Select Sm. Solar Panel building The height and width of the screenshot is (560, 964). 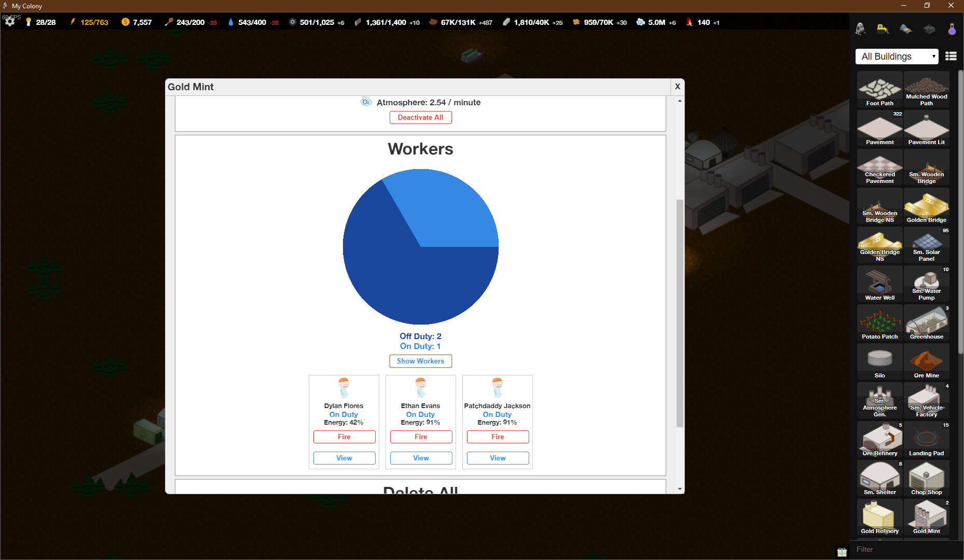tap(927, 245)
